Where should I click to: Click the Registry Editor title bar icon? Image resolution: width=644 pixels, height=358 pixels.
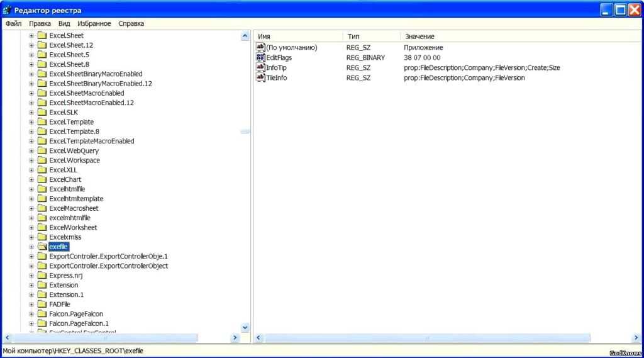click(x=8, y=10)
